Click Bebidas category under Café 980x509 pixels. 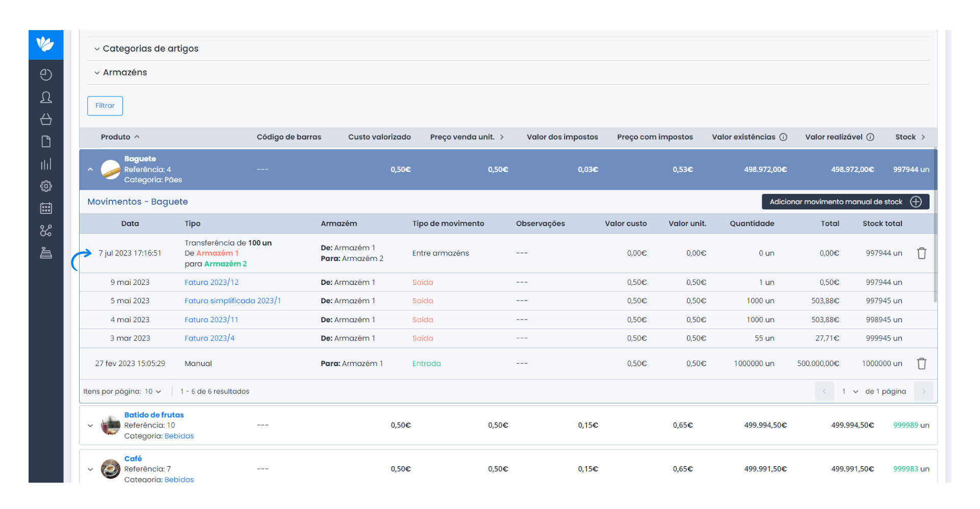pyautogui.click(x=179, y=479)
